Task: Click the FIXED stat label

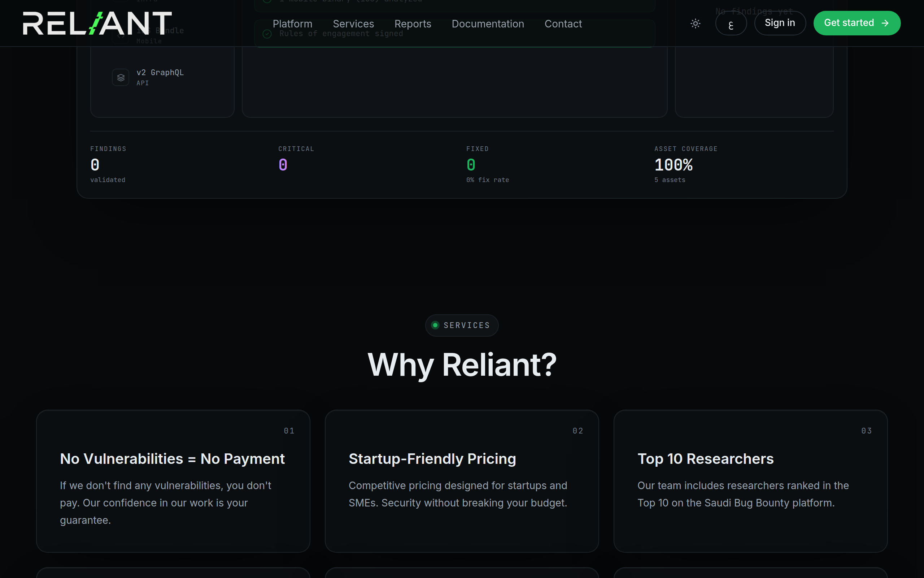Action: [477, 149]
